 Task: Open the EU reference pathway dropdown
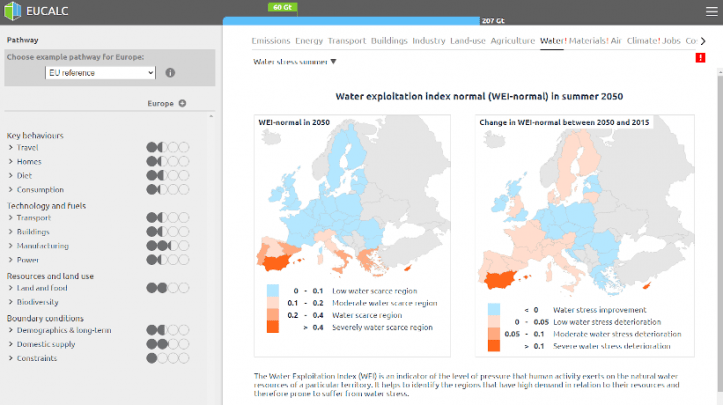(101, 73)
